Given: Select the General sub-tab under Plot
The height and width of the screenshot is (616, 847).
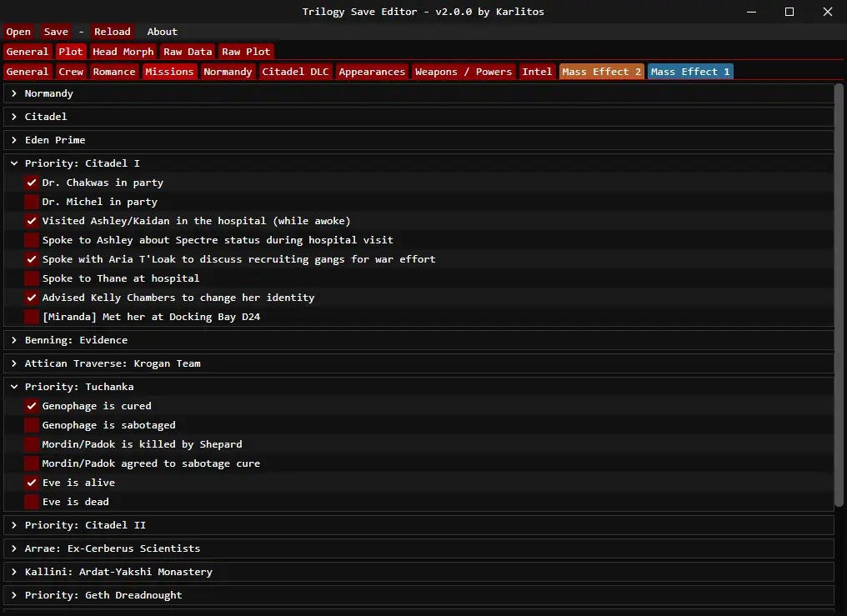Looking at the screenshot, I should tap(27, 71).
